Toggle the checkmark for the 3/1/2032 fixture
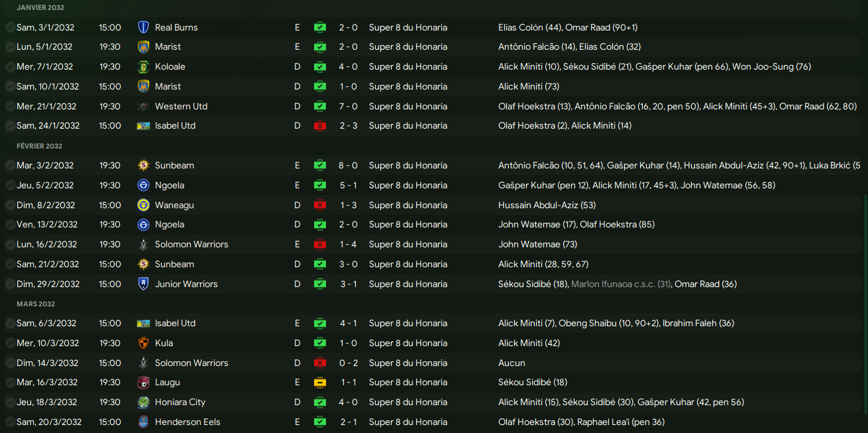 10,27
